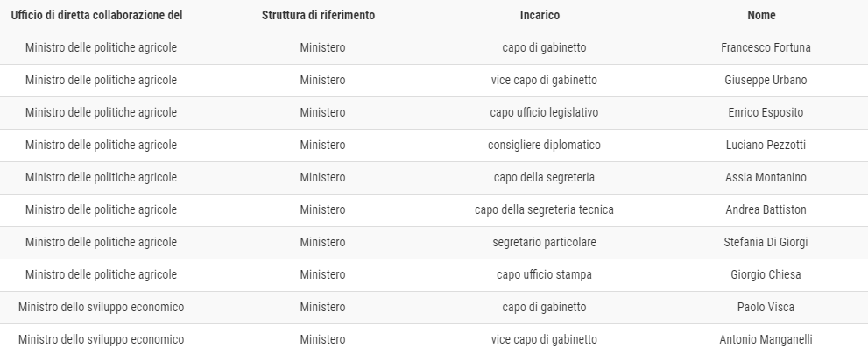Click the 'Nome' column header

tap(761, 16)
